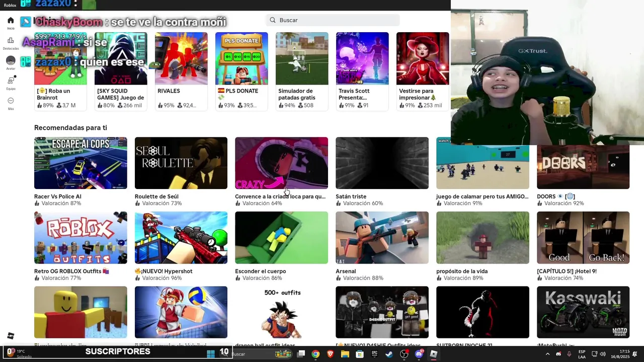Click Satán triste title text

(351, 197)
